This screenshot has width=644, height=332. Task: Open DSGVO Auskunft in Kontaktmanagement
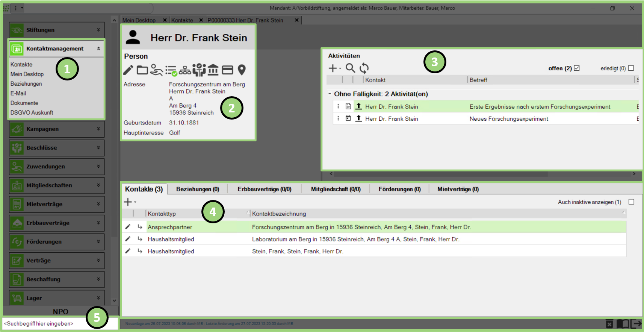tap(32, 112)
